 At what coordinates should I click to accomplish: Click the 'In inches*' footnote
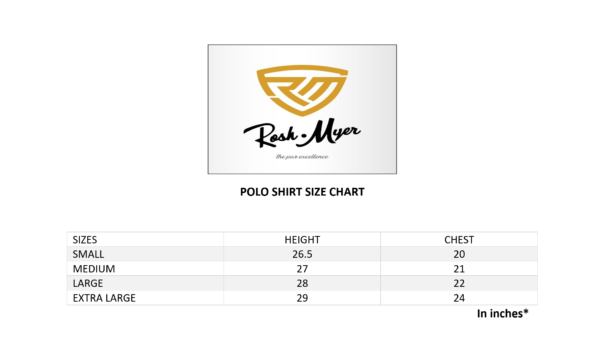pos(502,313)
